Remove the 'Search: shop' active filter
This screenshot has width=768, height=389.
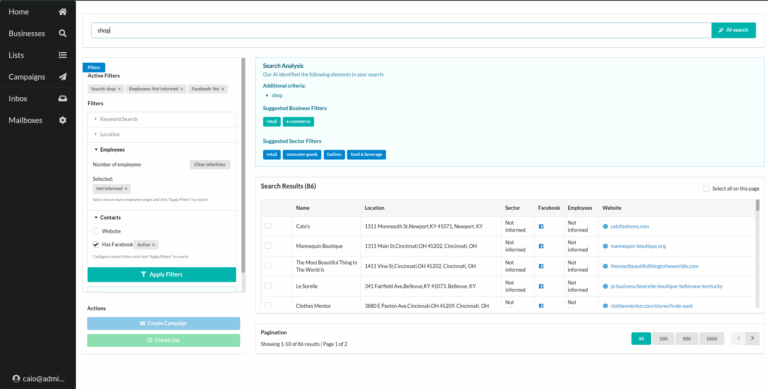click(119, 89)
